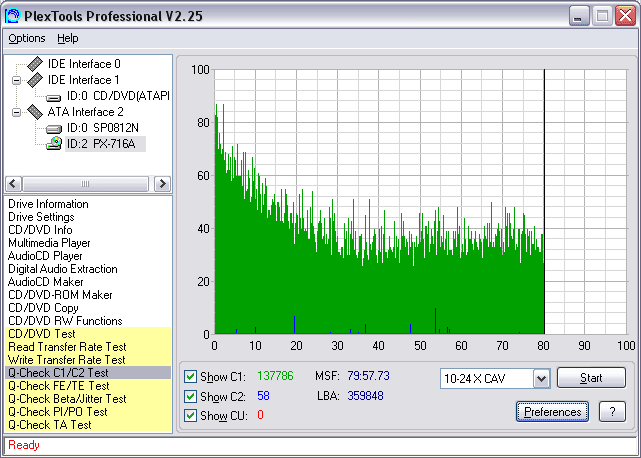The width and height of the screenshot is (641, 458).
Task: Open the 10-24 X CAV speed dropdown
Action: coord(541,379)
